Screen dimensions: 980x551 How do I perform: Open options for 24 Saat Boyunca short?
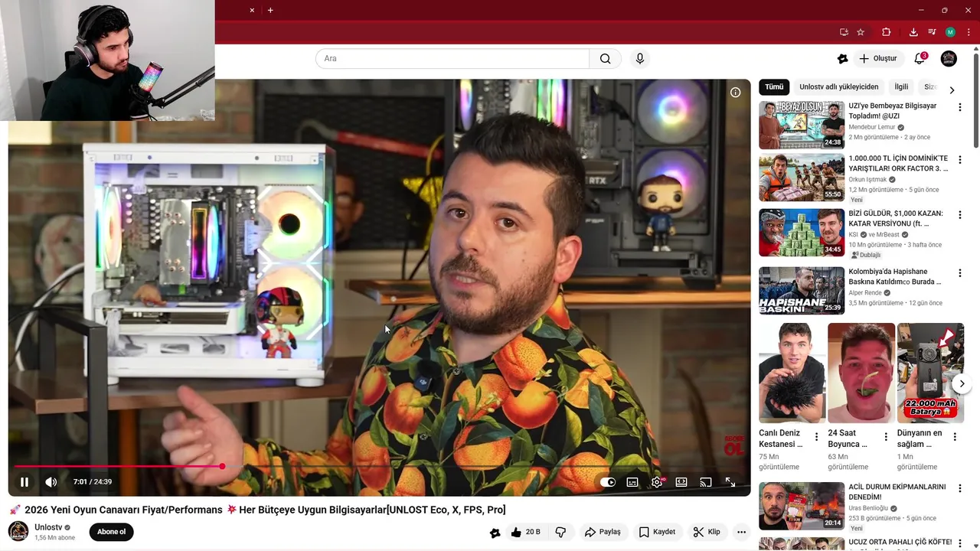tap(886, 437)
